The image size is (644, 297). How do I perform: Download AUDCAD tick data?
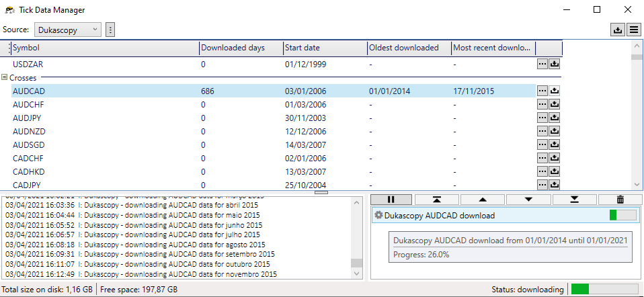point(555,91)
